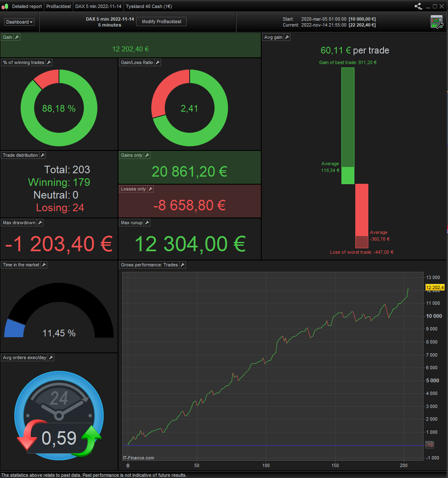Click the Avg orders exec/day label
Viewport: 448px width, 478px height.
tap(25, 357)
